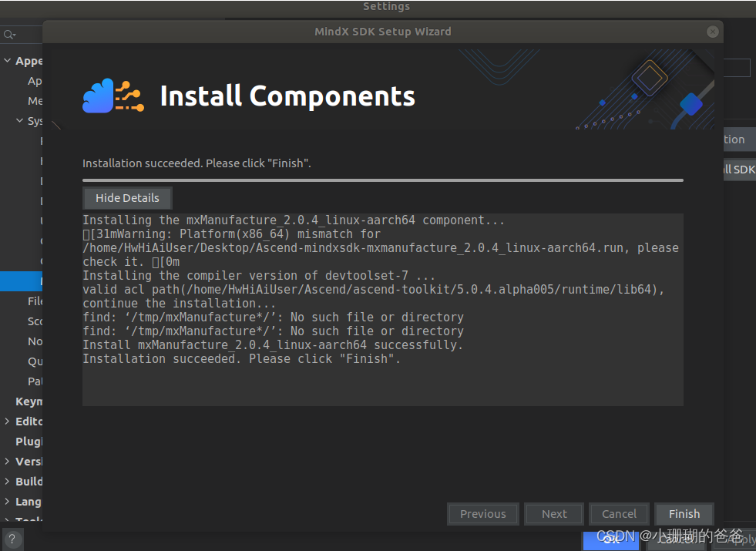
Task: Click the Previous button
Action: click(x=482, y=514)
